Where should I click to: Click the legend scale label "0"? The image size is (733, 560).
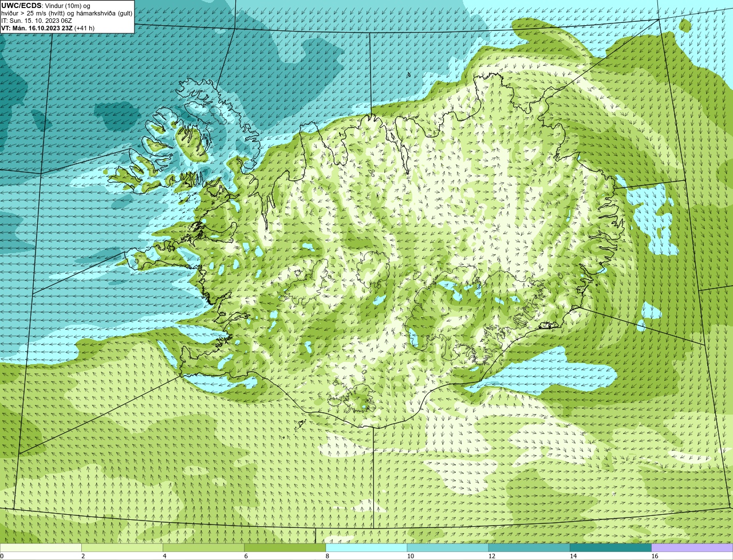(2, 556)
